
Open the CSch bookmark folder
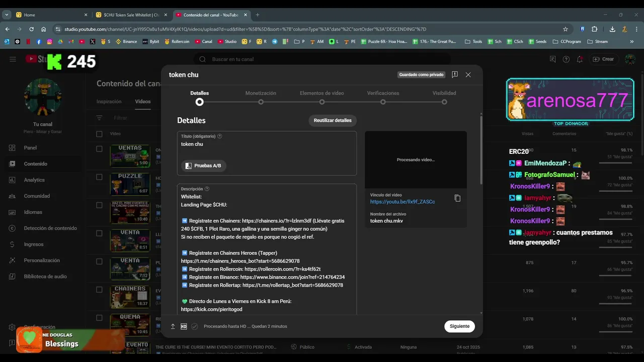[515, 42]
